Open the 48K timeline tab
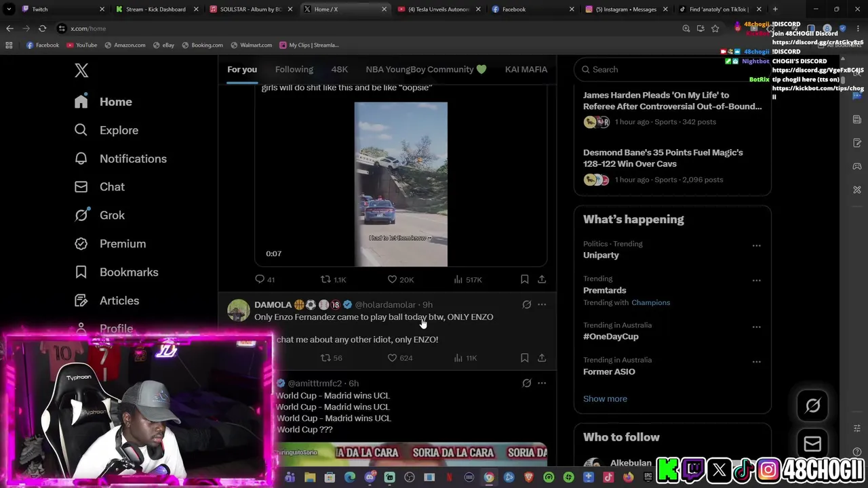Viewport: 868px width, 488px height. point(339,69)
